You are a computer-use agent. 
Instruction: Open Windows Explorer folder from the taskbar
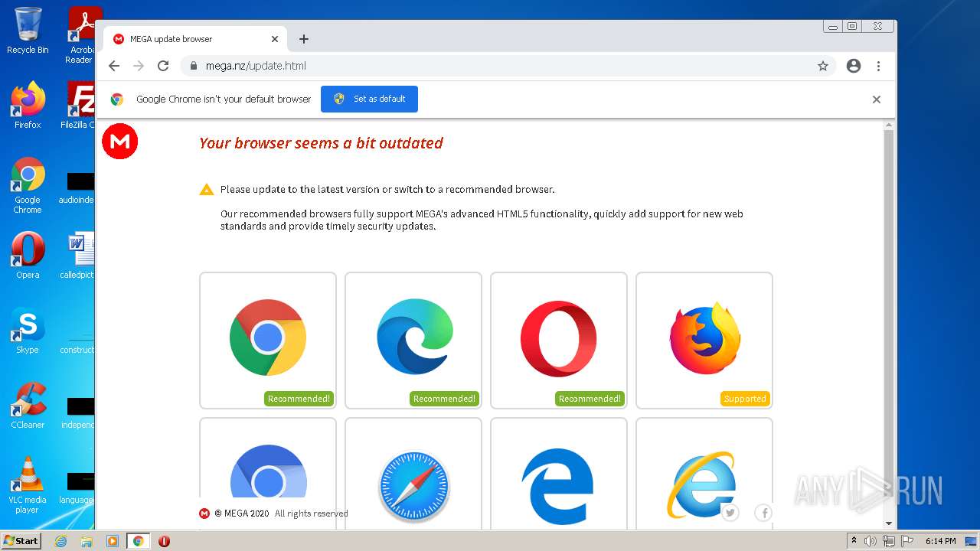click(87, 541)
